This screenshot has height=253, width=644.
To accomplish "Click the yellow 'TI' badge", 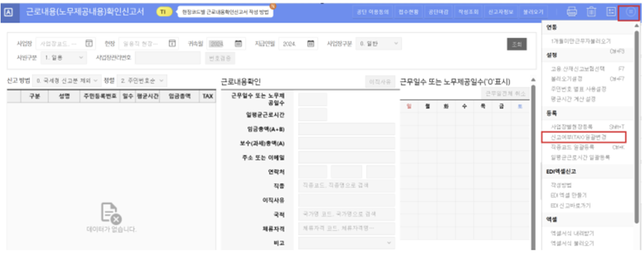I will [x=164, y=12].
